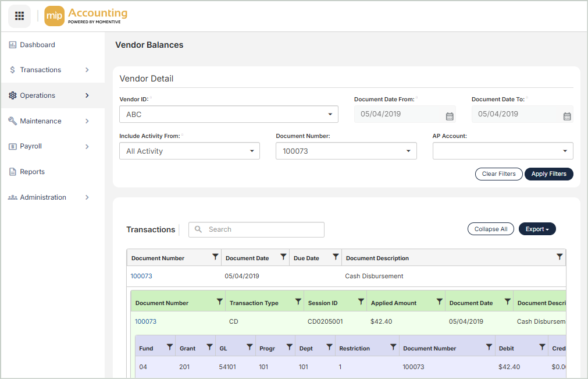The image size is (588, 379).
Task: Open the Vendor ID dropdown
Action: 229,114
